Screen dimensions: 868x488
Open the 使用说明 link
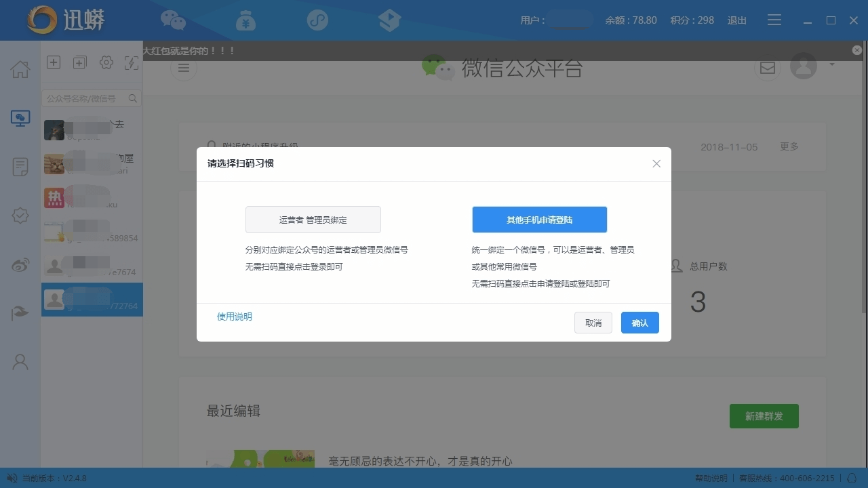(x=234, y=317)
